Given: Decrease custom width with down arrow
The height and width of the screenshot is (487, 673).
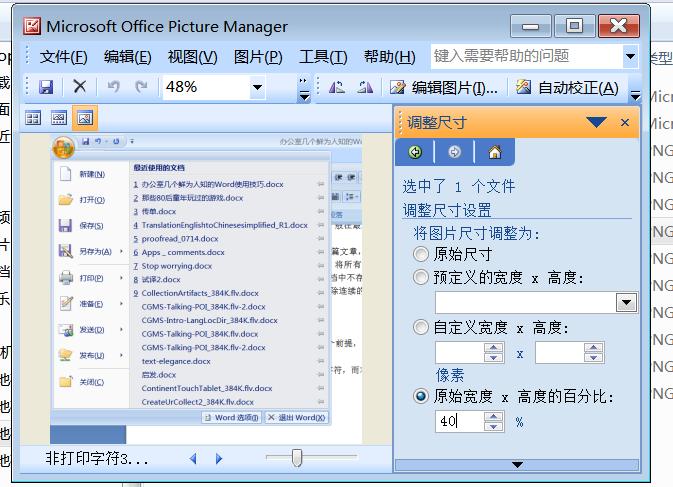Looking at the screenshot, I should [494, 358].
